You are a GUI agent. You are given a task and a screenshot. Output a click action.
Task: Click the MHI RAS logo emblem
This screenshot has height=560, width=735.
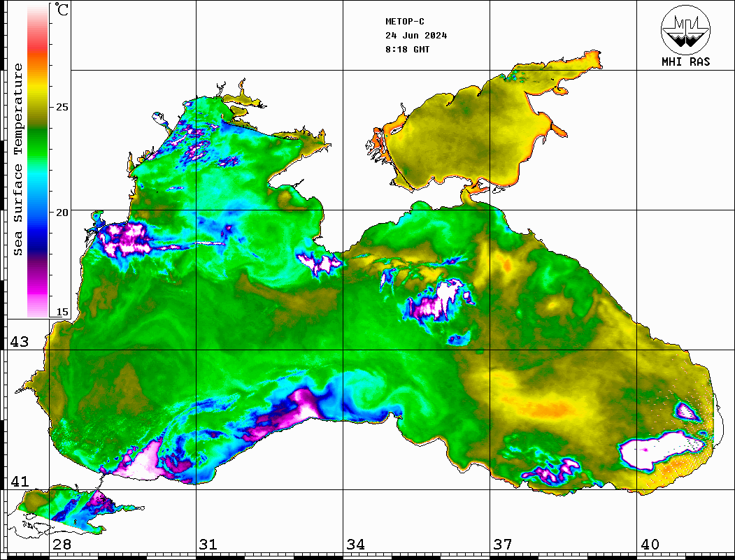[685, 29]
